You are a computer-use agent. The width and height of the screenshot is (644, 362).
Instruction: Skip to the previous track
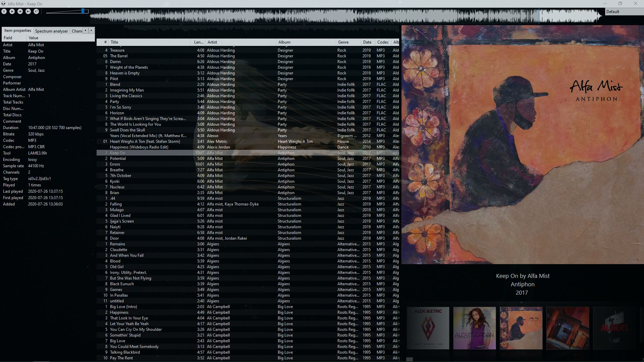[x=20, y=11]
